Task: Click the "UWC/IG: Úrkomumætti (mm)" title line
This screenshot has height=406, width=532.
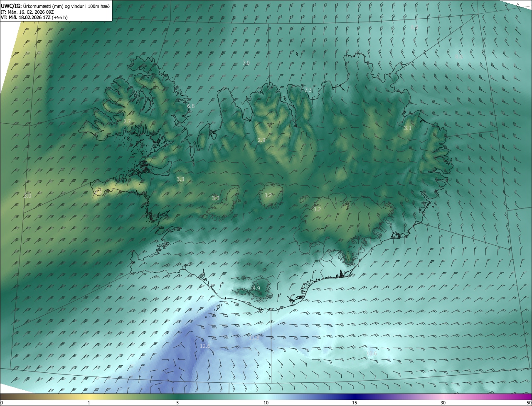Action: [55, 6]
